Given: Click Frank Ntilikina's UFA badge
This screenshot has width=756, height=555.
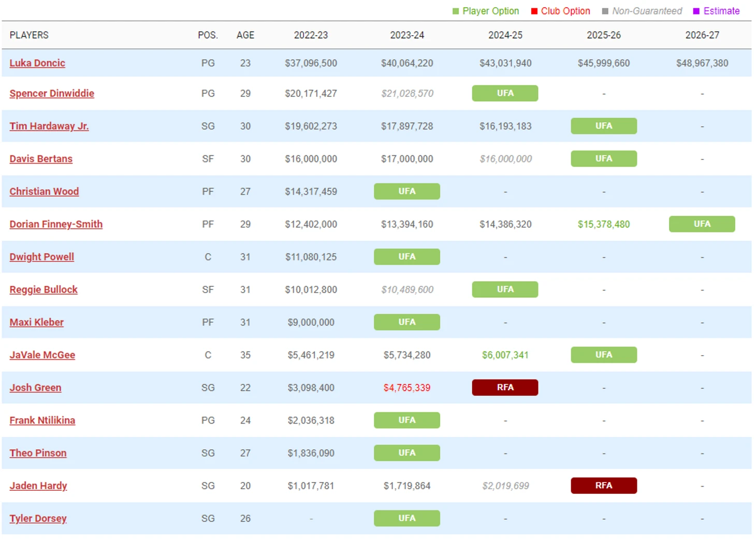Looking at the screenshot, I should point(407,420).
